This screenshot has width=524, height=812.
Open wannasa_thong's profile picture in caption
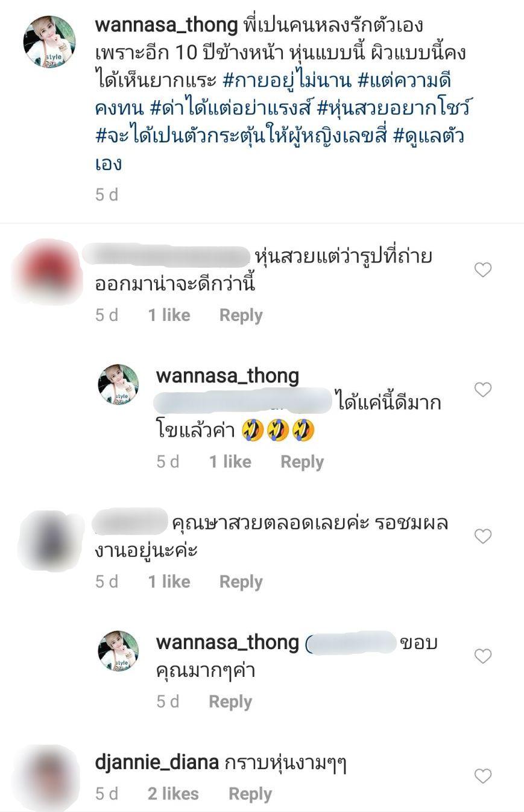49,42
